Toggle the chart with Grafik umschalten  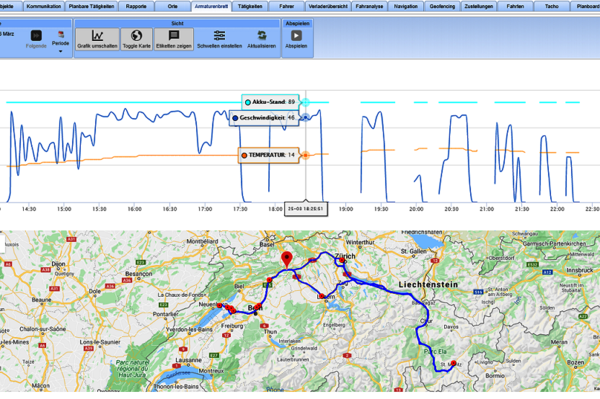click(97, 39)
